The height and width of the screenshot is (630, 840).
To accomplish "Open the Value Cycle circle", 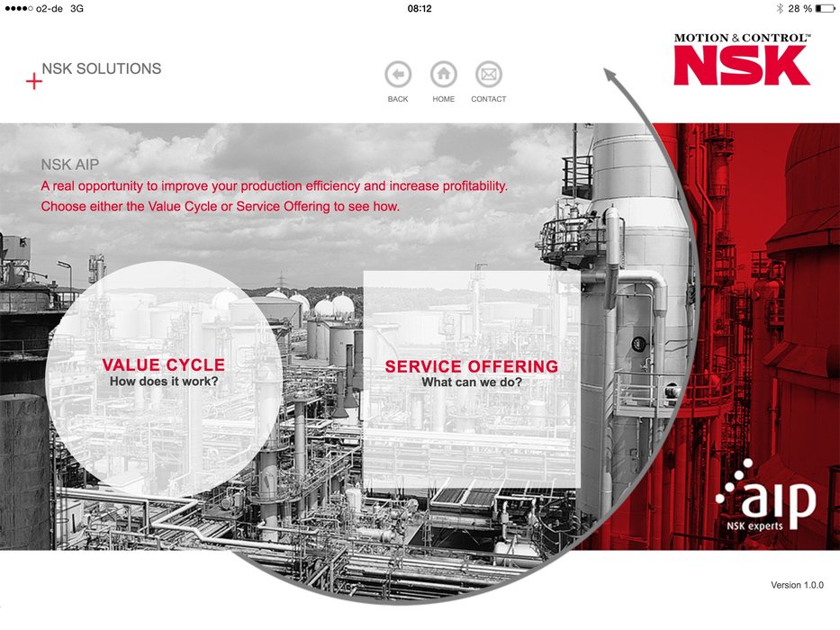I will coord(164,378).
